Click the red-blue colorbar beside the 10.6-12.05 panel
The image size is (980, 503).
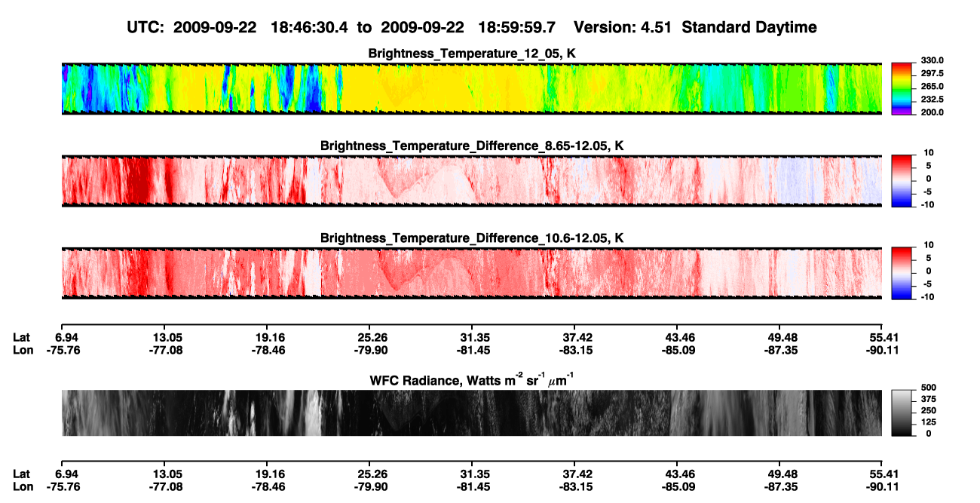pyautogui.click(x=902, y=273)
